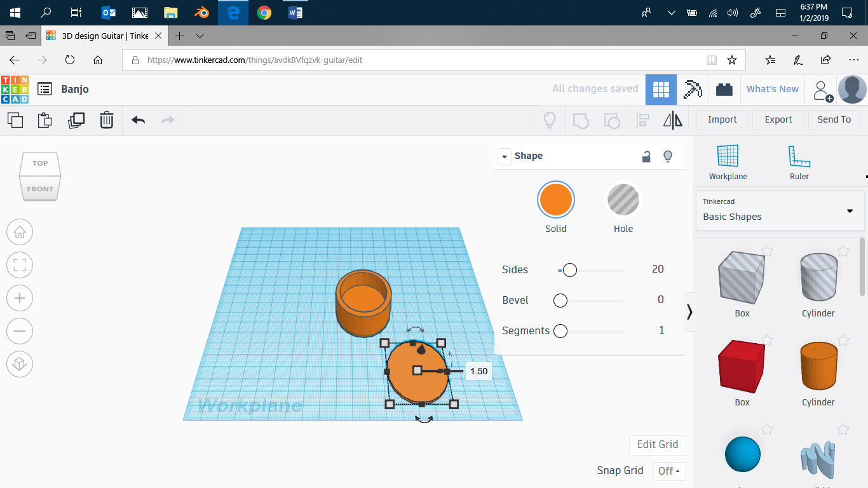Click the Paste clipboard icon

(45, 119)
